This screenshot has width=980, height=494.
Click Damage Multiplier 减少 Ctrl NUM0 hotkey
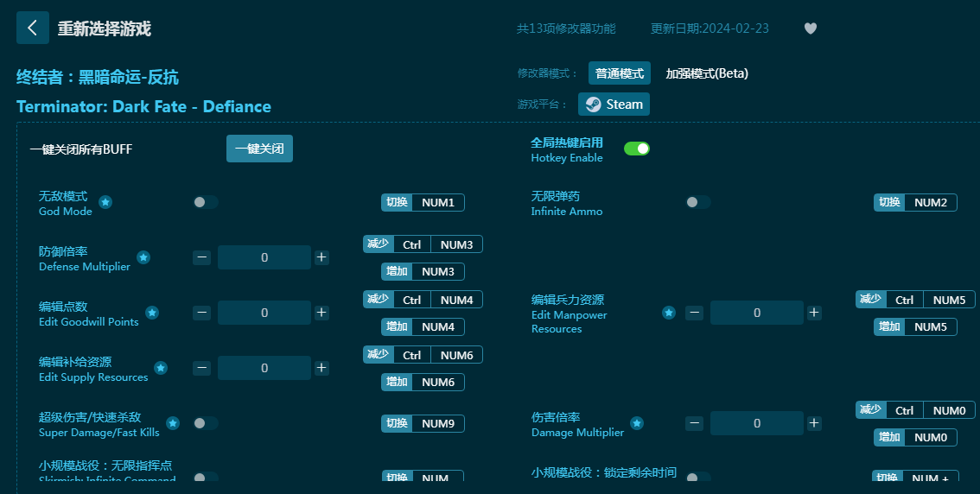point(916,410)
